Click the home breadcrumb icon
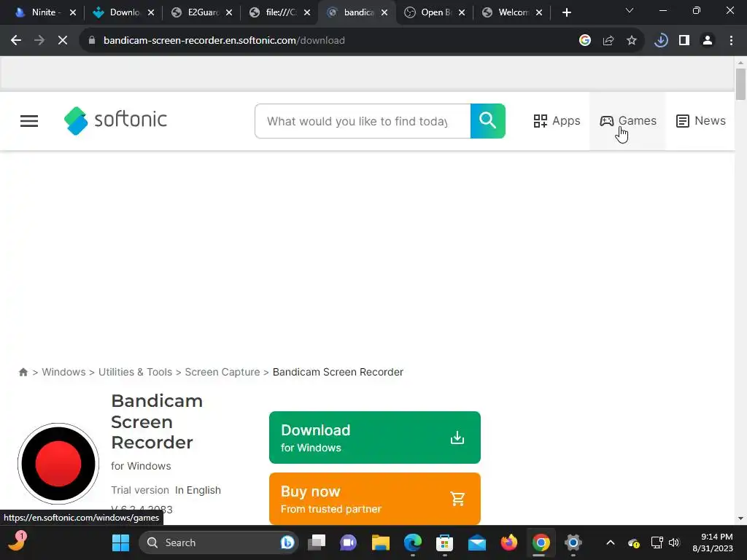 point(23,372)
